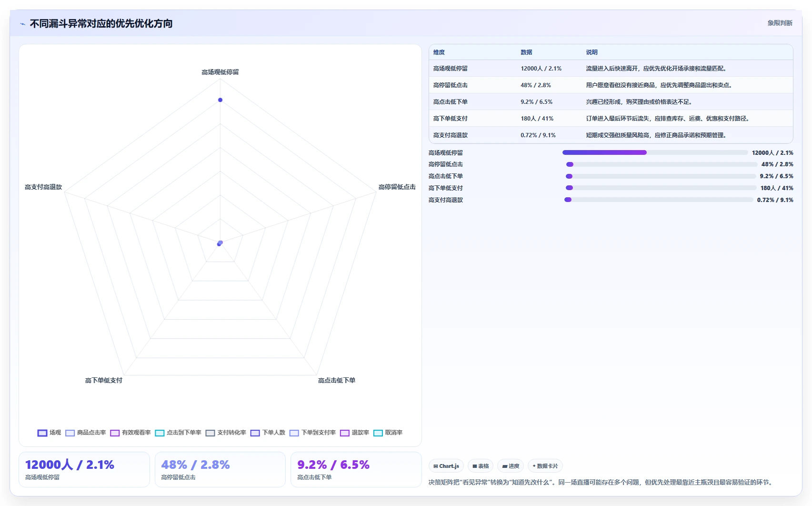The height and width of the screenshot is (506, 812).
Task: Click the 48% / 2.8% table cell
Action: [x=536, y=85]
